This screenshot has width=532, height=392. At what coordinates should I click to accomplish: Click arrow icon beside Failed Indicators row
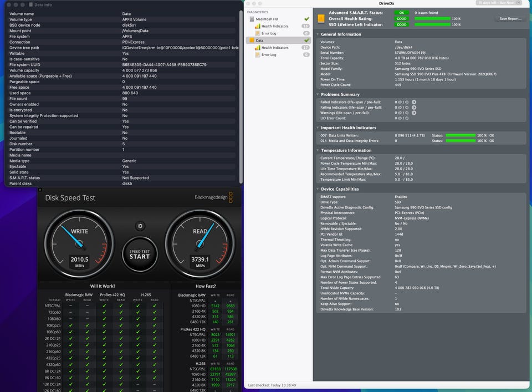pos(414,102)
